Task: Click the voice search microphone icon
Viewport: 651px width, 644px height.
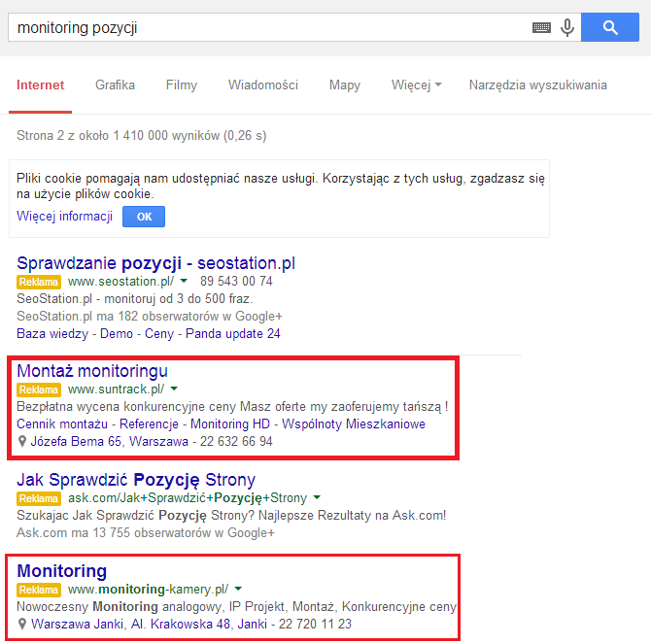Action: (567, 27)
